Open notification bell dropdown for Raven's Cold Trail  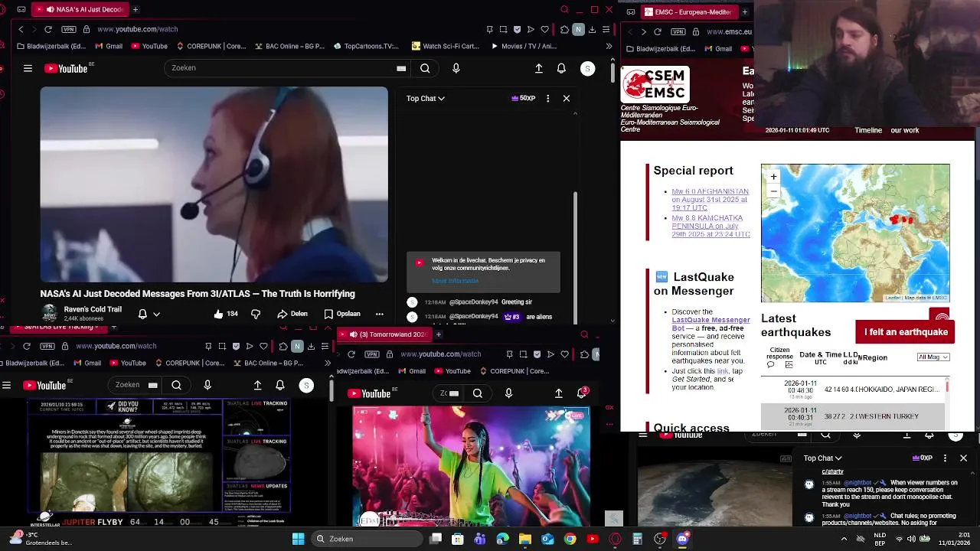pyautogui.click(x=149, y=314)
